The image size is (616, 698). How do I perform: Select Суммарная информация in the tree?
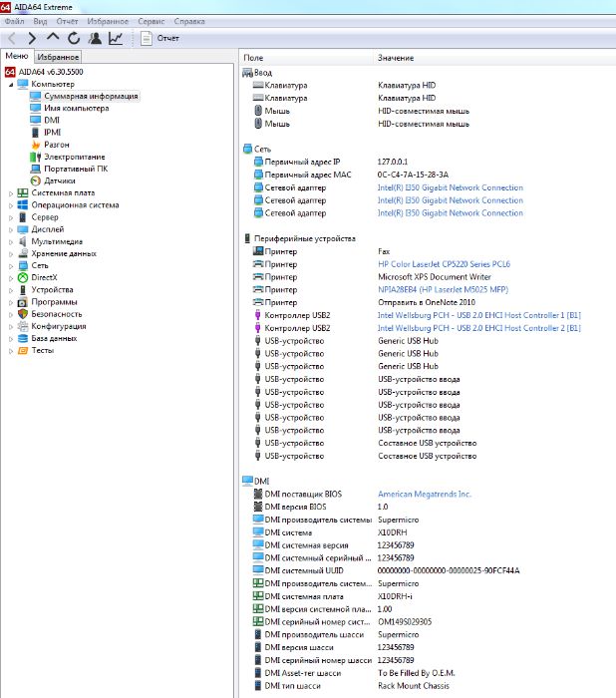point(91,96)
